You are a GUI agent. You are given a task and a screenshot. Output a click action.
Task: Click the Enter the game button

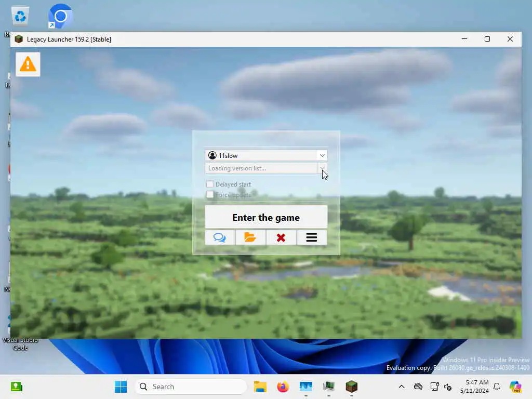pos(266,217)
